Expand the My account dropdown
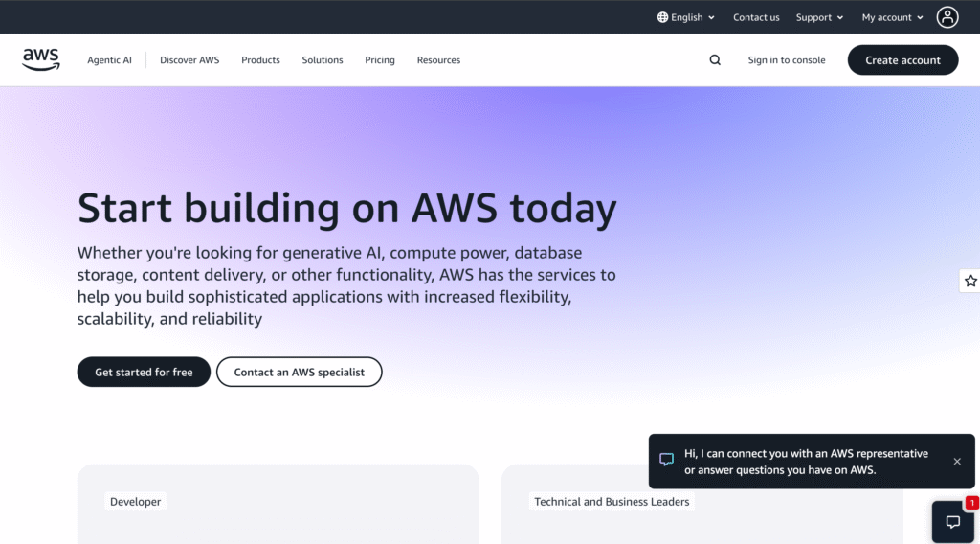The image size is (980, 544). [x=892, y=17]
